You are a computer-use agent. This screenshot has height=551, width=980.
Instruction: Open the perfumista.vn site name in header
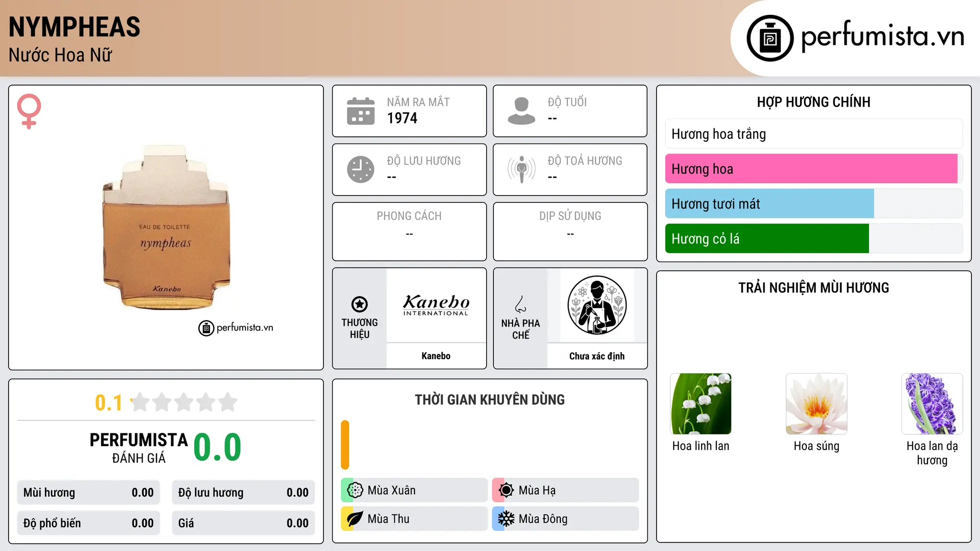pyautogui.click(x=882, y=36)
